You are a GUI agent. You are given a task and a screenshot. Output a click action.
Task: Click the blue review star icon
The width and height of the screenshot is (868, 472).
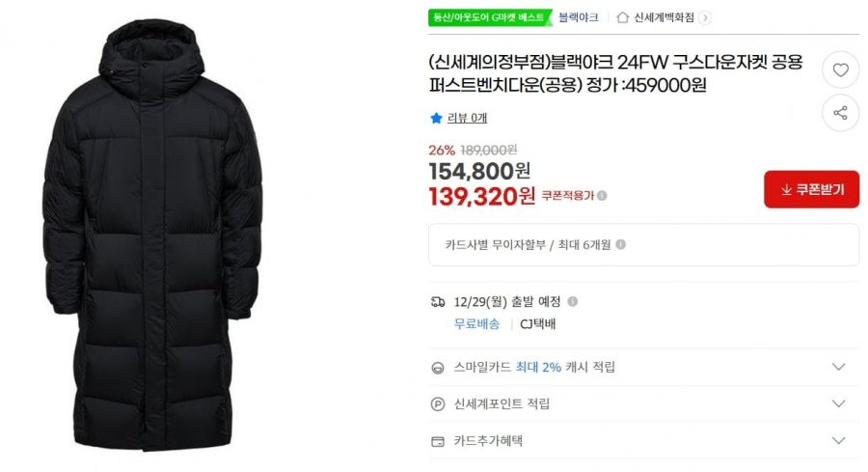[436, 118]
